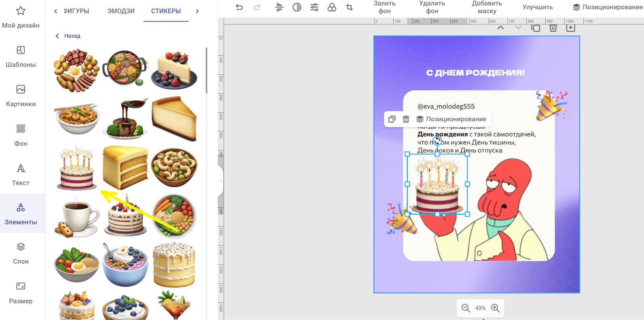Zoom in the canvas with the plus magnifier
This screenshot has height=320, width=644.
[495, 308]
